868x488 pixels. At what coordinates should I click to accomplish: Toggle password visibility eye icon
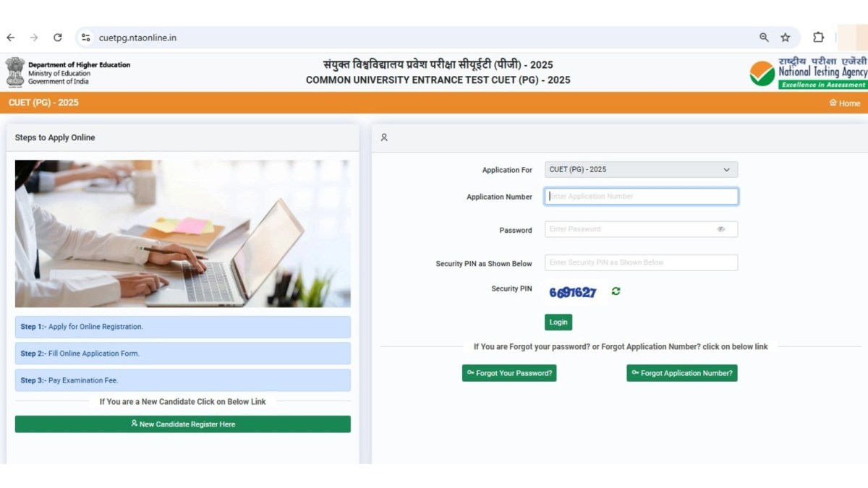coord(721,229)
